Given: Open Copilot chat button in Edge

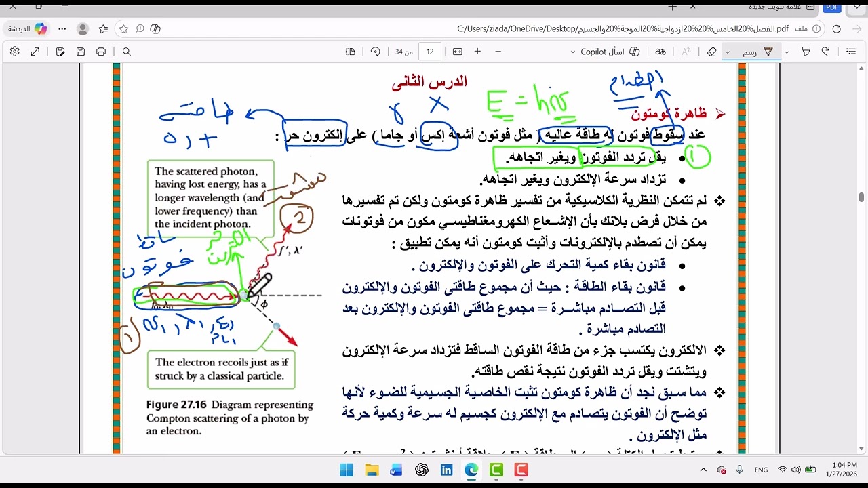Looking at the screenshot, I should (28, 29).
